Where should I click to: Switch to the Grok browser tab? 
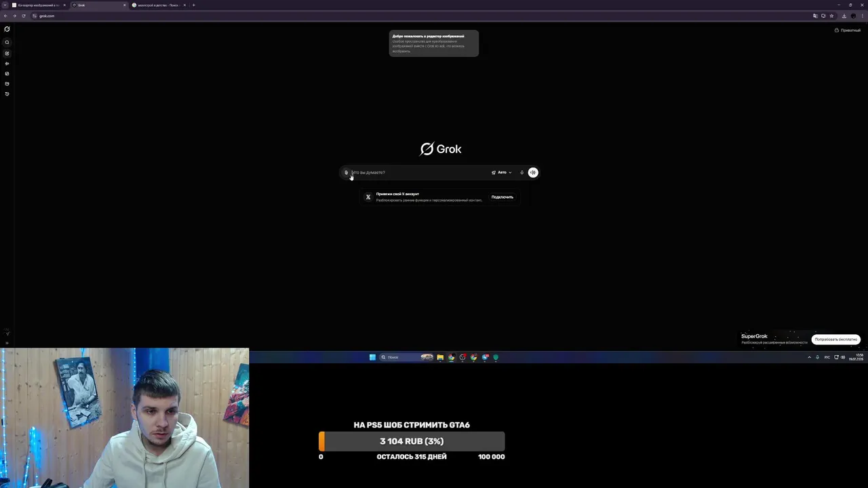(98, 5)
